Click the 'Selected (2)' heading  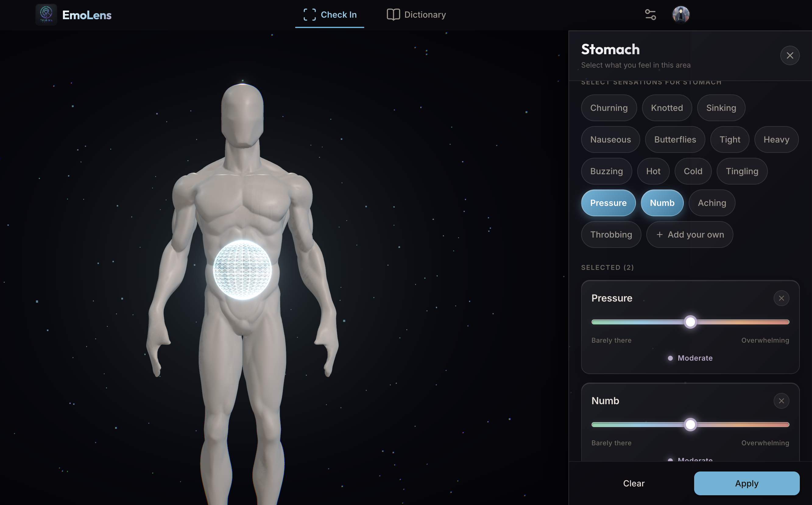(x=607, y=267)
